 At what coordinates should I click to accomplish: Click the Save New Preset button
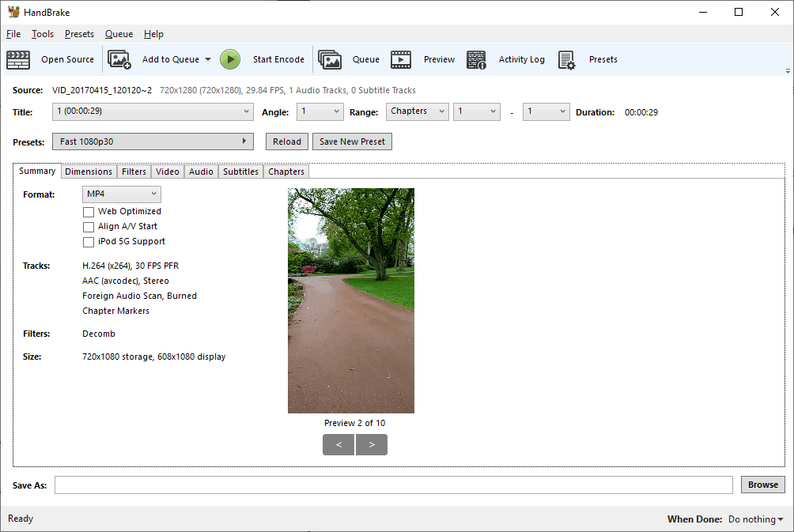click(352, 141)
